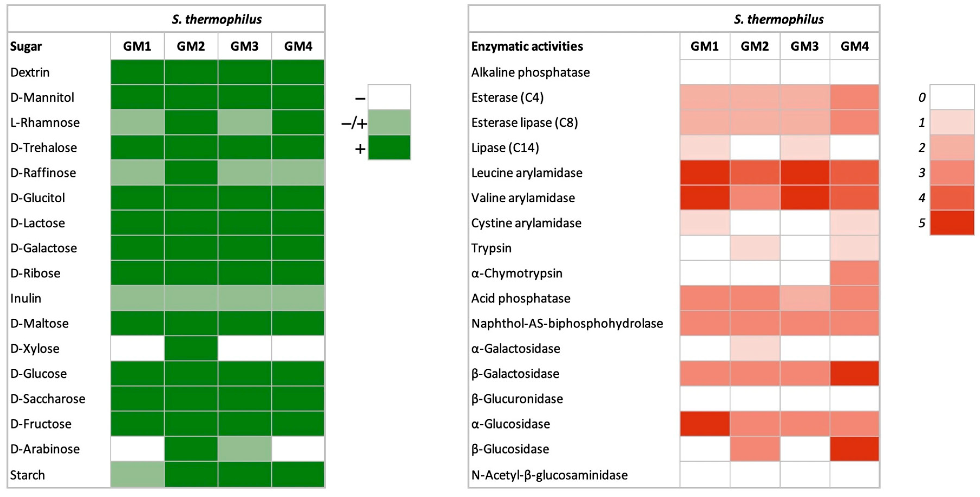Image resolution: width=980 pixels, height=497 pixels.
Task: Click the GM4 header in the enzymatic table
Action: tap(854, 47)
